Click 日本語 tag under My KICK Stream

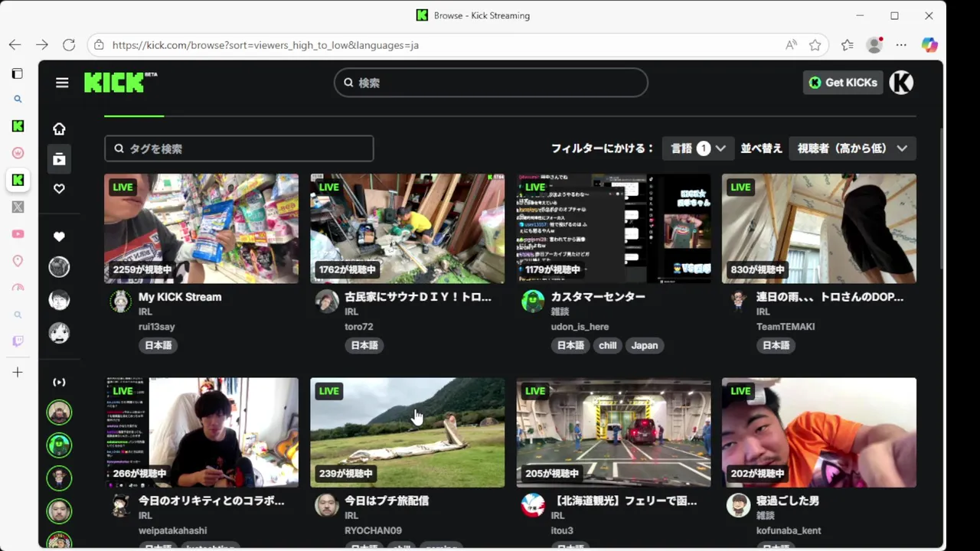[x=158, y=345]
